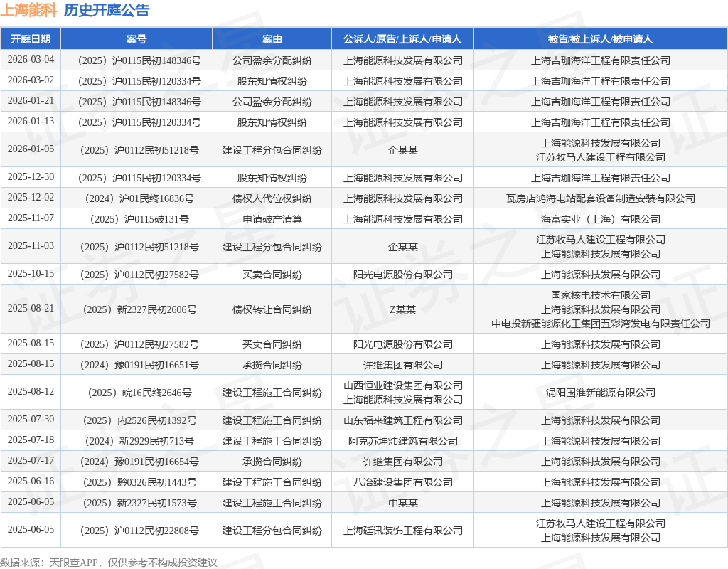Click the date 2026-01-05
The height and width of the screenshot is (569, 728).
point(31,149)
